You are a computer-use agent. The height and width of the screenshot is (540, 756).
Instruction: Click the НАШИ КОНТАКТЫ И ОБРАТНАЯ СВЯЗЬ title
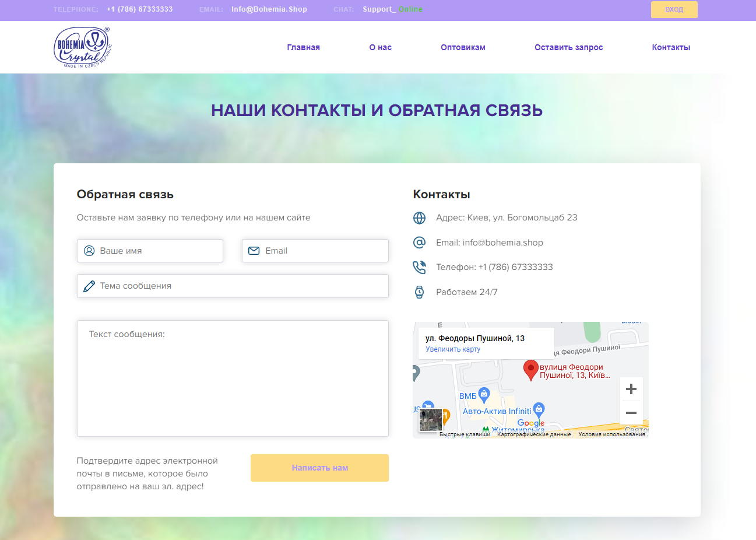(377, 110)
